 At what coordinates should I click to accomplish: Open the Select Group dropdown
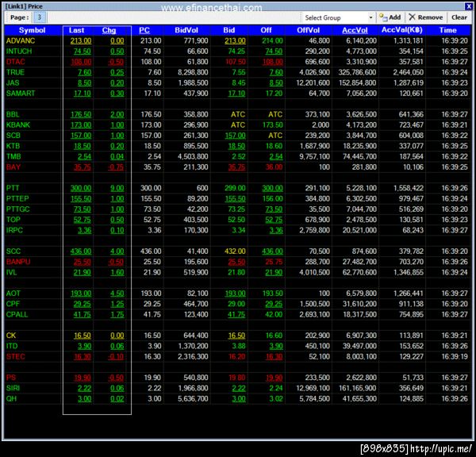[339, 17]
